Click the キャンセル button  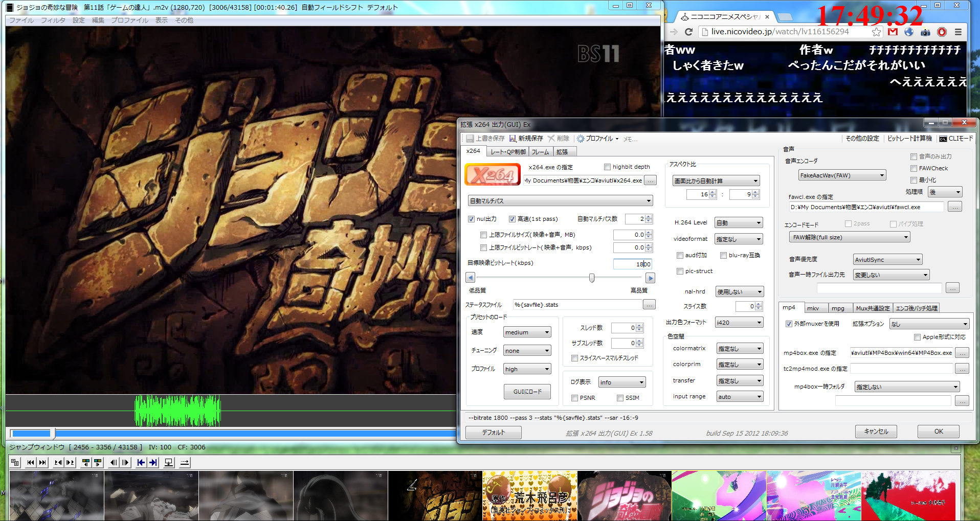(x=876, y=432)
